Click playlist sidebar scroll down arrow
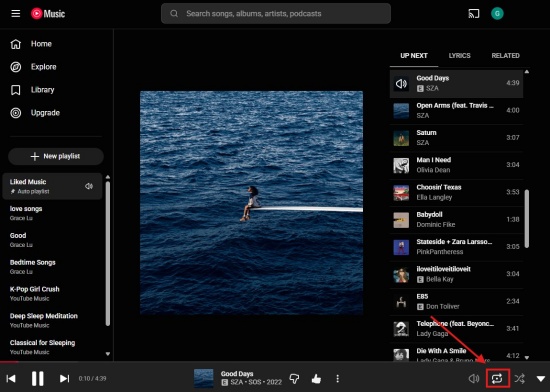 (108, 354)
